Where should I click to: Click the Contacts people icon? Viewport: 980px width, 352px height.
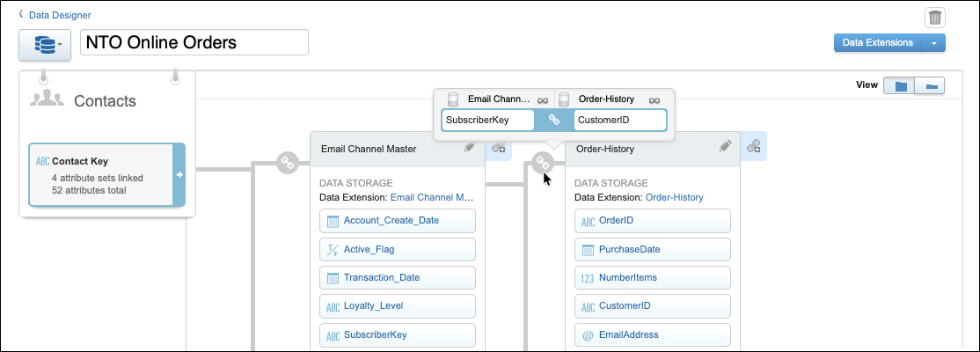coord(48,99)
